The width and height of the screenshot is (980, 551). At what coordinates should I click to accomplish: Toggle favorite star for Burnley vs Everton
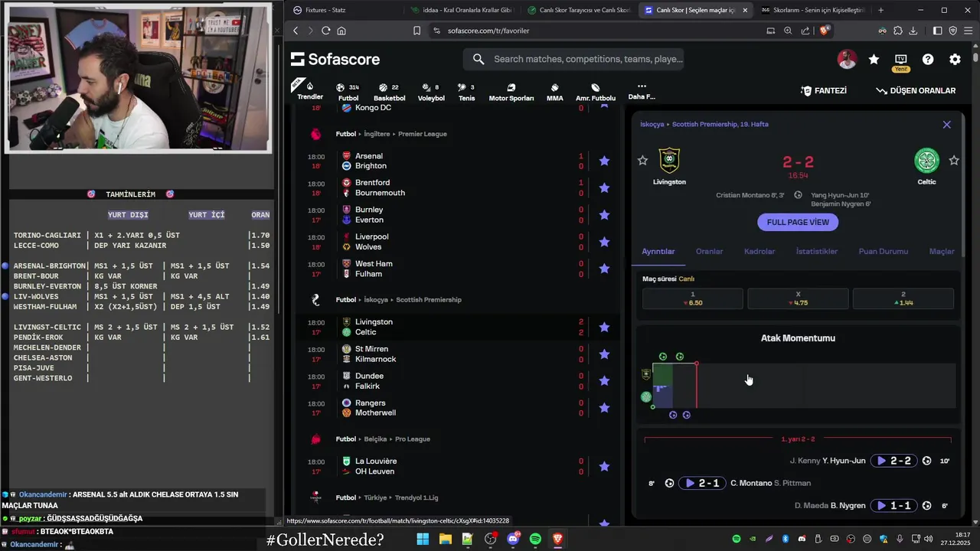pos(604,215)
